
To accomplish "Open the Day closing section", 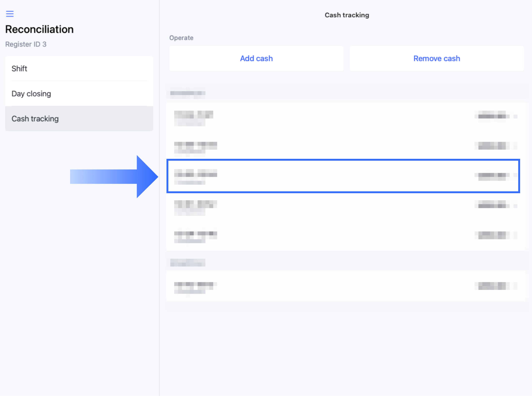I will click(x=79, y=94).
